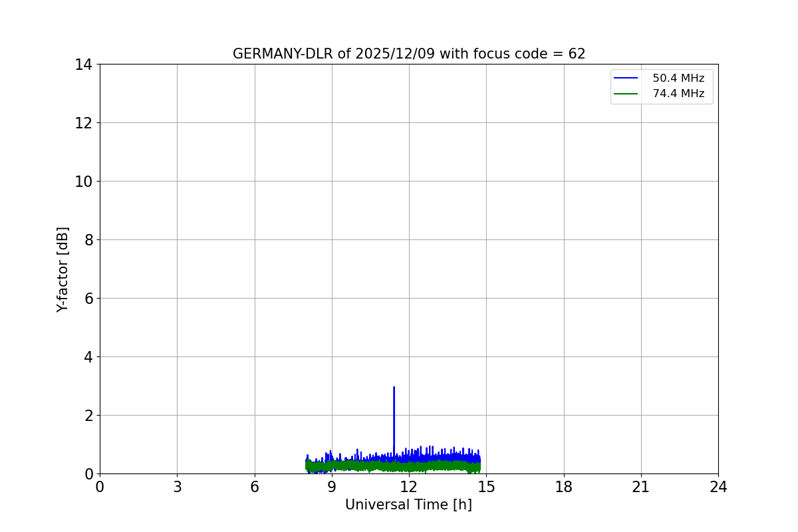
Task: Click y-axis tick label 4
Action: point(88,357)
